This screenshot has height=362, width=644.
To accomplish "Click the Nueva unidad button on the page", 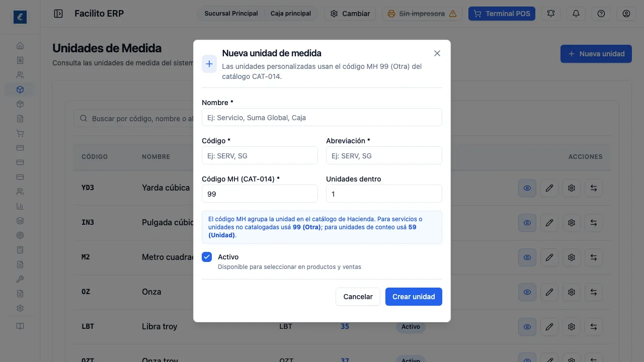I will (596, 54).
